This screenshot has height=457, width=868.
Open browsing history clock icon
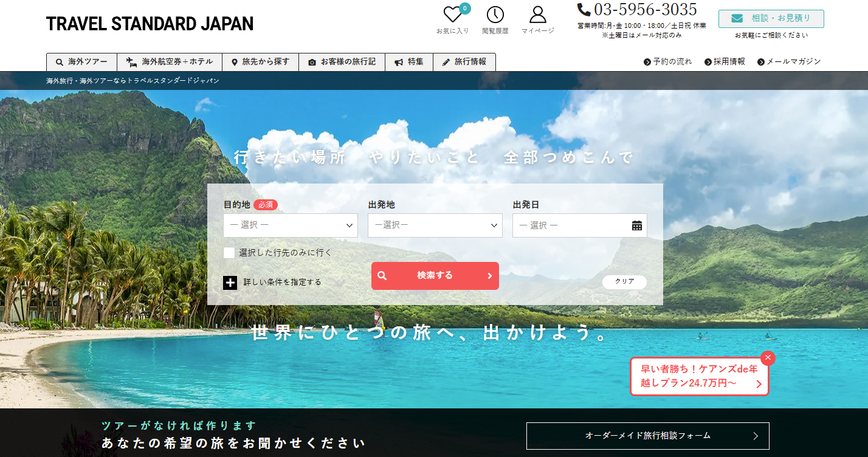pyautogui.click(x=495, y=15)
